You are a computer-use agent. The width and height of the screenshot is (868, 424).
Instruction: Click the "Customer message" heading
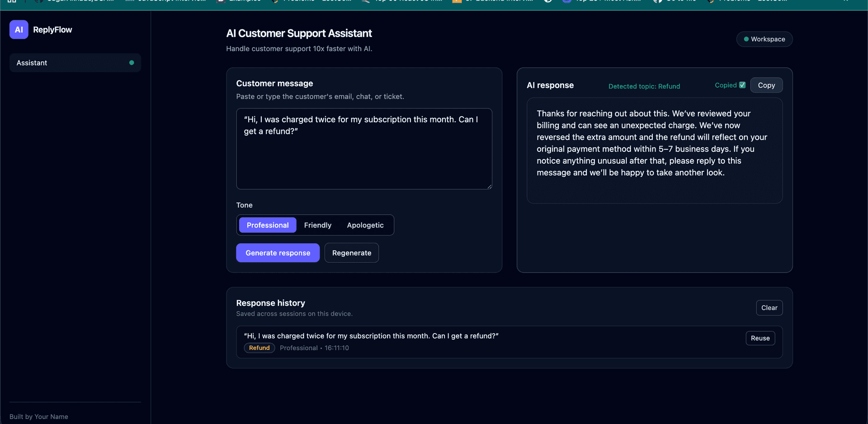coord(274,84)
